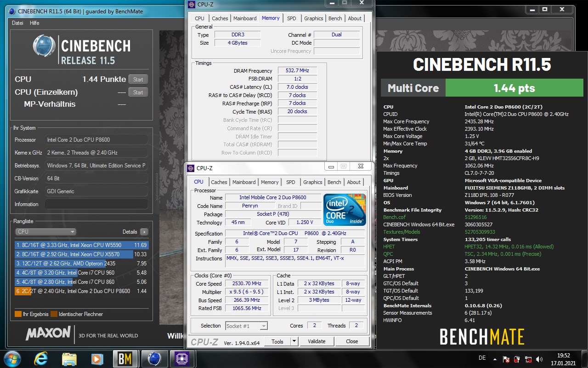Click the Kerne x GHz field in Ihr System
This screenshot has width=588, height=368.
point(96,153)
